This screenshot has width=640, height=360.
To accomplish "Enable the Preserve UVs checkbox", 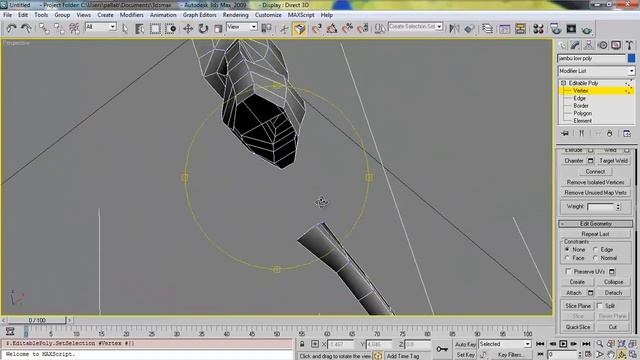I will (568, 271).
